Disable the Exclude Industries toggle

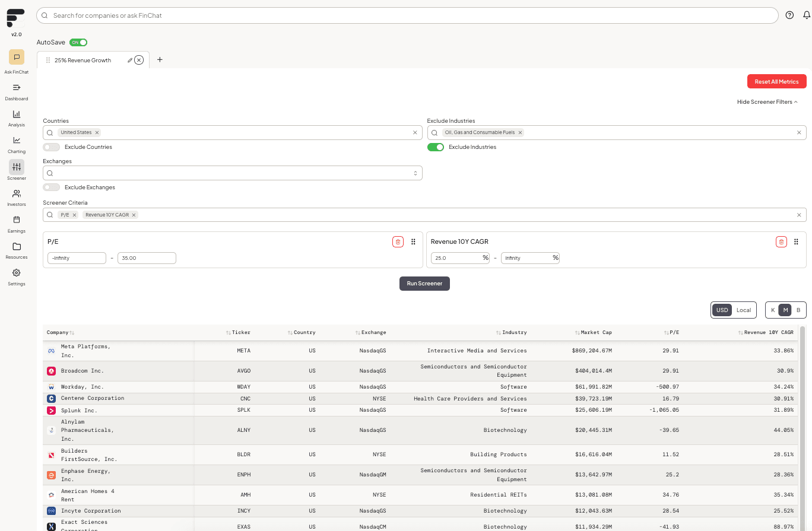tap(436, 147)
